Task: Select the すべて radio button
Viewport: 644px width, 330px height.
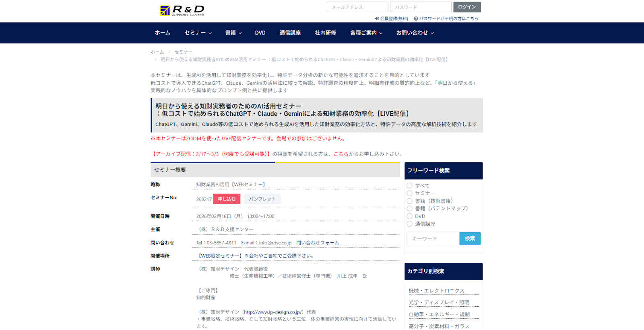Action: [x=409, y=186]
